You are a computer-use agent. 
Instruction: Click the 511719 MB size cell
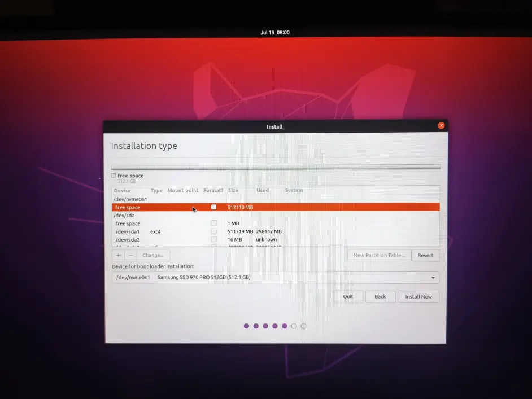[240, 231]
